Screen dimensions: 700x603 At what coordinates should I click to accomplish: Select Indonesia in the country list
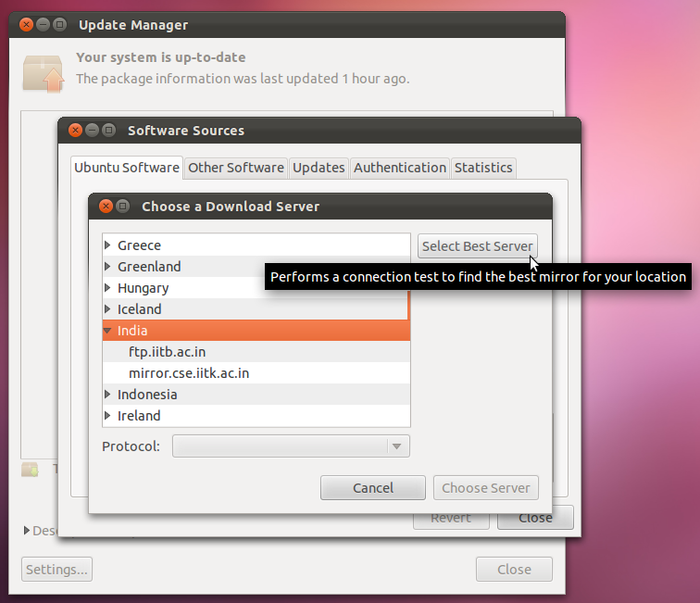256,395
